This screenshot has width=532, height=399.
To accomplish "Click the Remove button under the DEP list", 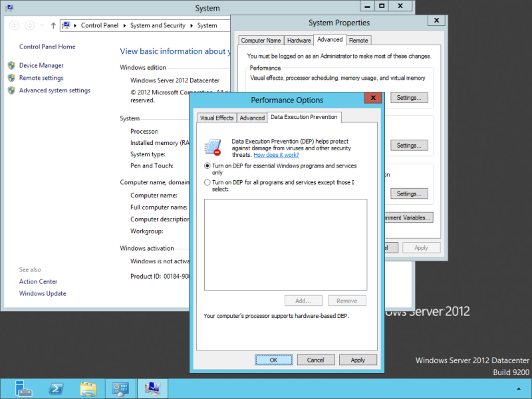I will [346, 301].
